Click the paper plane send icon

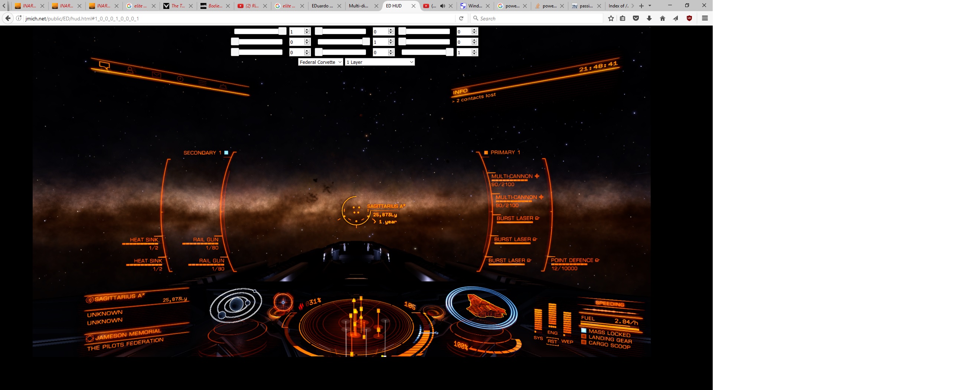[676, 18]
